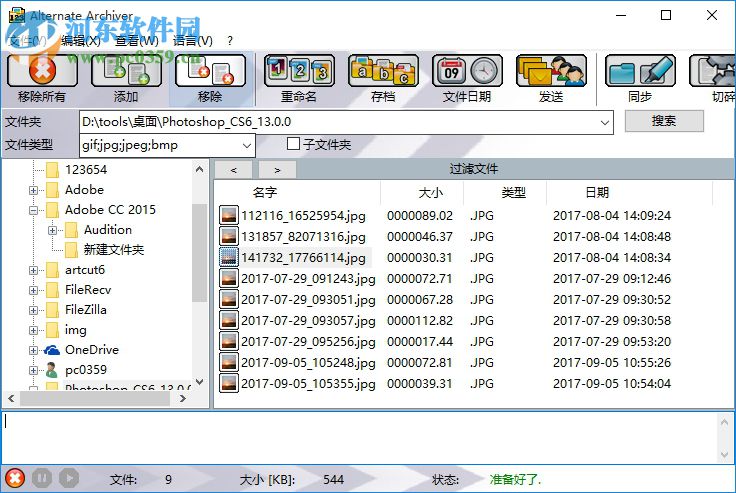Click the play button in status bar

tap(69, 478)
